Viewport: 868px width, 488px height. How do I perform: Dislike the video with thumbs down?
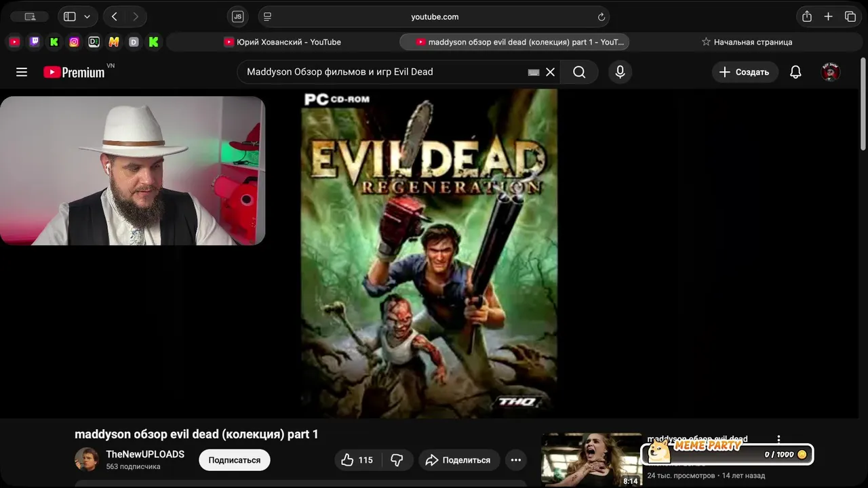397,460
